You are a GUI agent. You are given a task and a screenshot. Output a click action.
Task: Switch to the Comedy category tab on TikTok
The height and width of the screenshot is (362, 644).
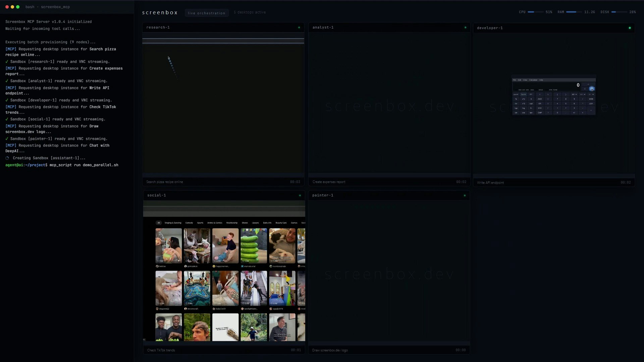[189, 223]
